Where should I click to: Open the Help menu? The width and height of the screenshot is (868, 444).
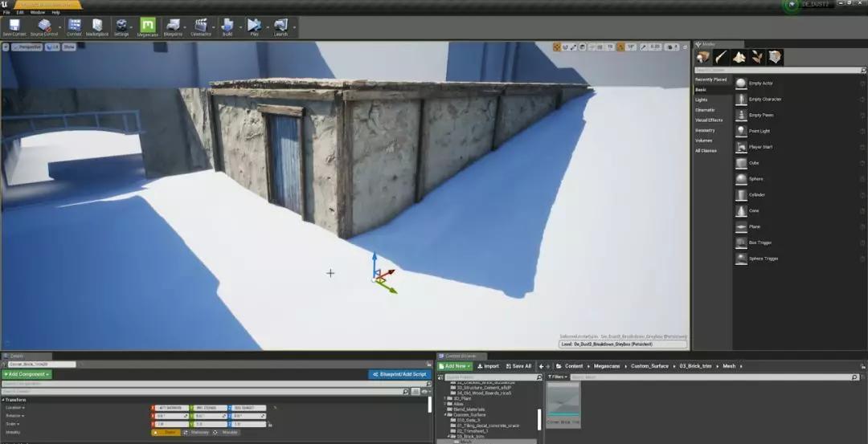[x=56, y=12]
